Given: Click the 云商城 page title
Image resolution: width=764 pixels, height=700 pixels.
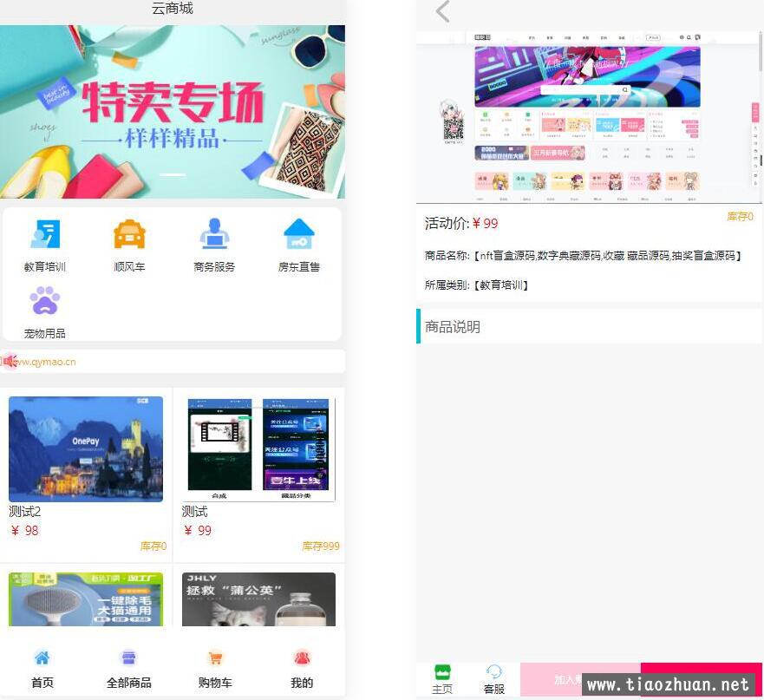Looking at the screenshot, I should [x=173, y=9].
